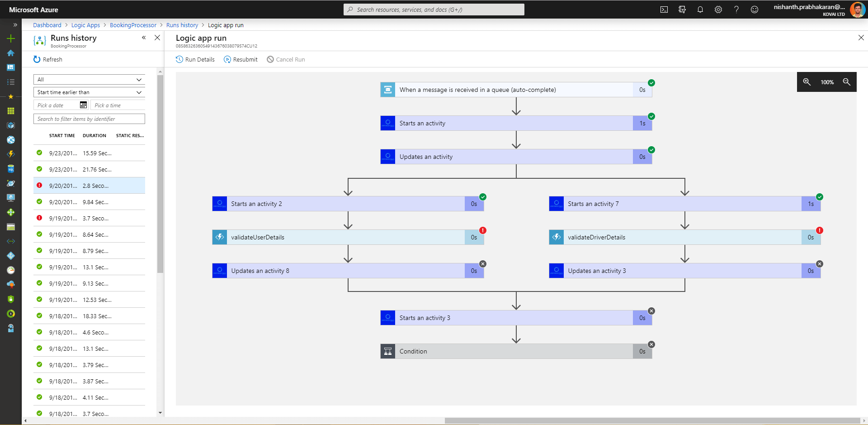
Task: Open Start time earlier than dropdown
Action: [89, 92]
